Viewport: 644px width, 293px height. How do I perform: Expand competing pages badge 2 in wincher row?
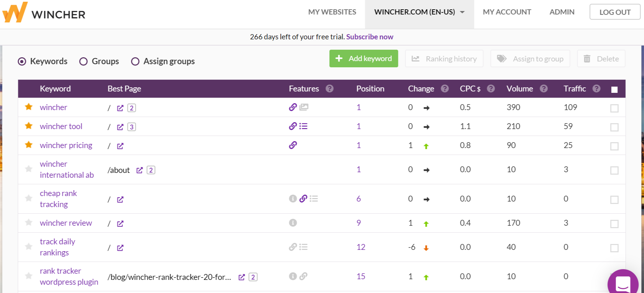tap(131, 108)
